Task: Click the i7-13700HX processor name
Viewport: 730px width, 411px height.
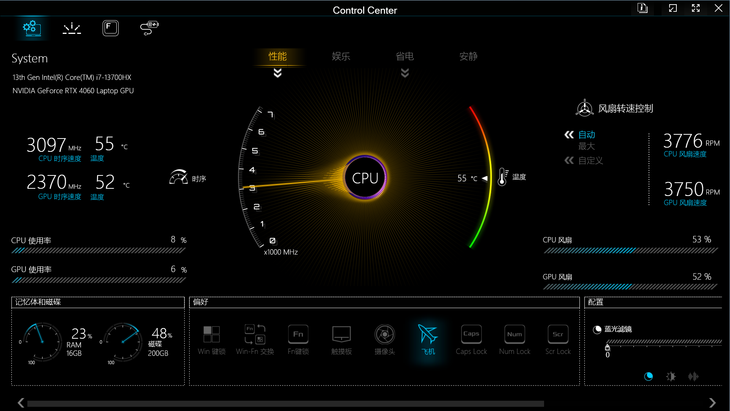Action: (x=72, y=77)
